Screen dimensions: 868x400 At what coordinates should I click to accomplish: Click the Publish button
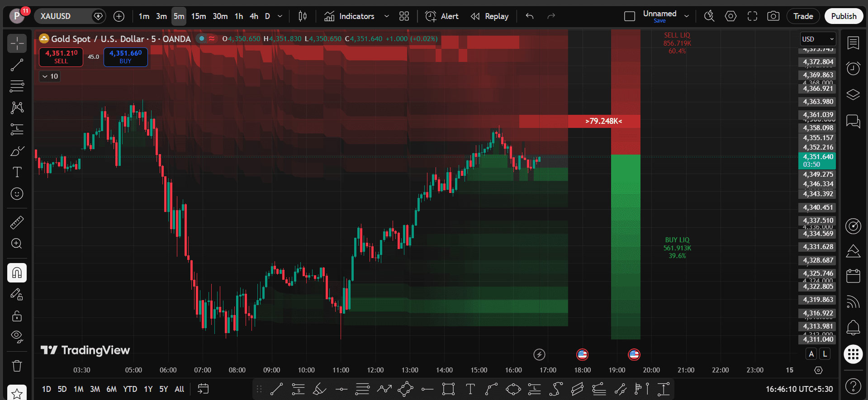click(x=844, y=16)
